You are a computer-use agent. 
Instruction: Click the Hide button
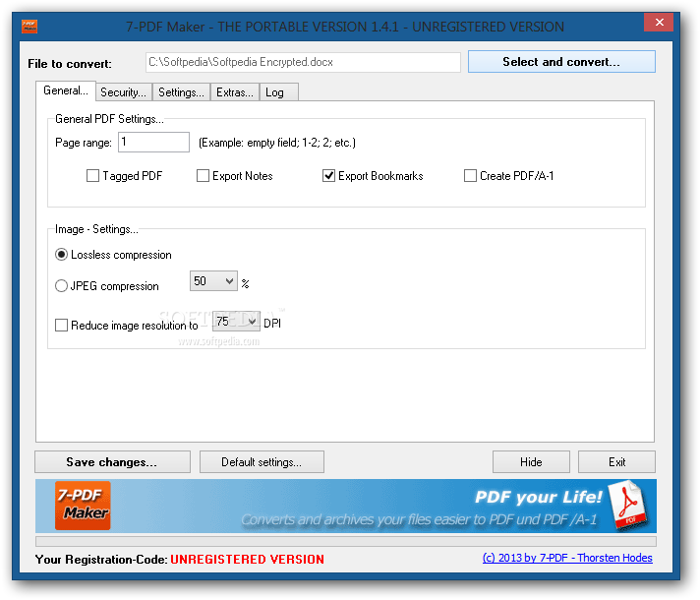point(531,462)
